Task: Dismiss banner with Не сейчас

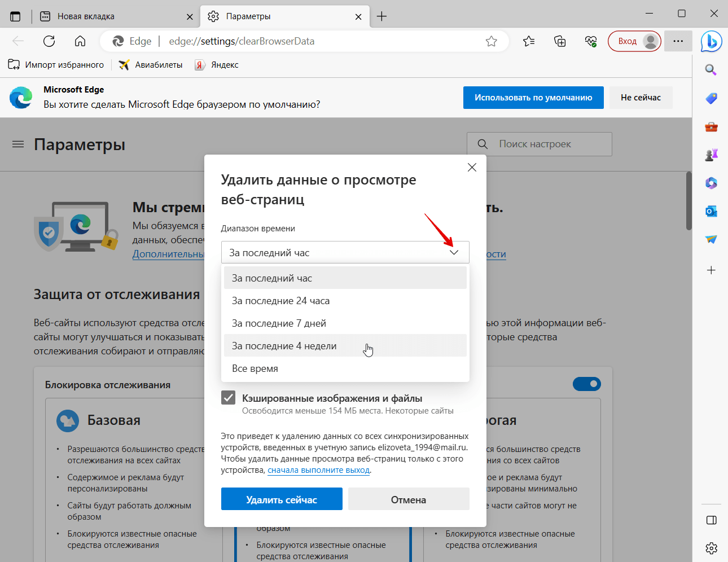Action: pyautogui.click(x=641, y=98)
